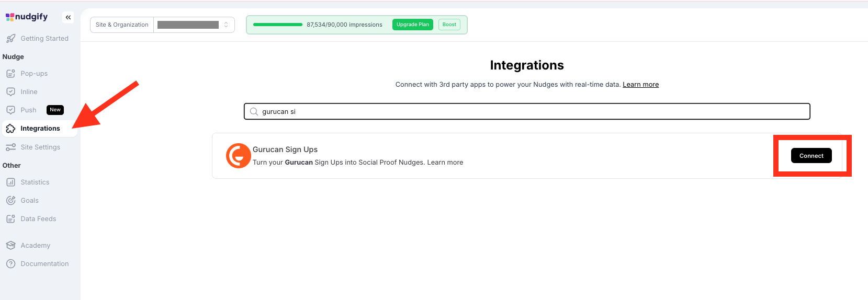Viewport: 868px width, 300px height.
Task: Open Site Settings
Action: tap(40, 147)
